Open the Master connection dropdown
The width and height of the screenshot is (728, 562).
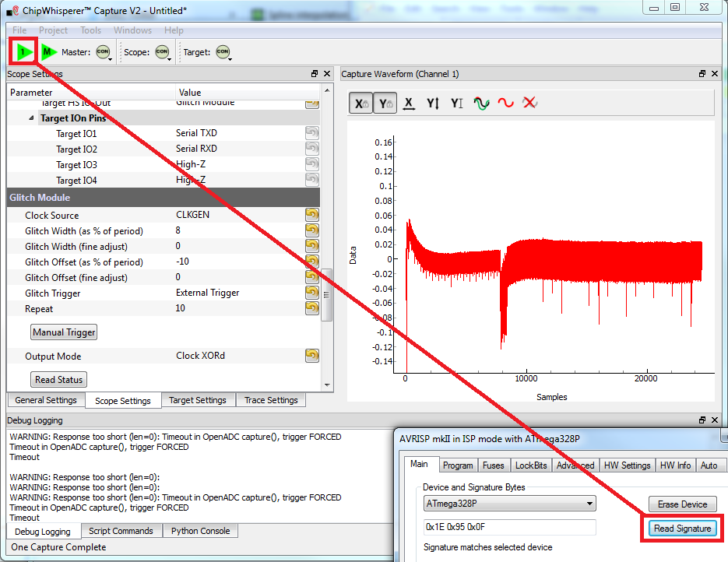[x=104, y=53]
